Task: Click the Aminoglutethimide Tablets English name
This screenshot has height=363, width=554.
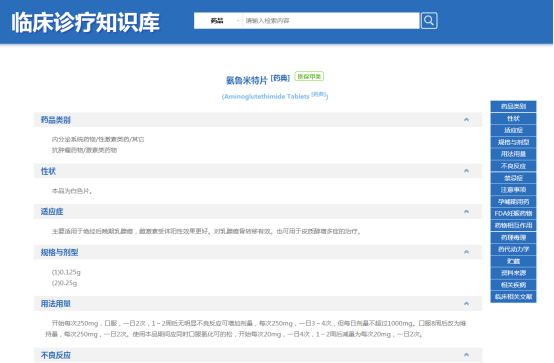Action: click(x=267, y=96)
